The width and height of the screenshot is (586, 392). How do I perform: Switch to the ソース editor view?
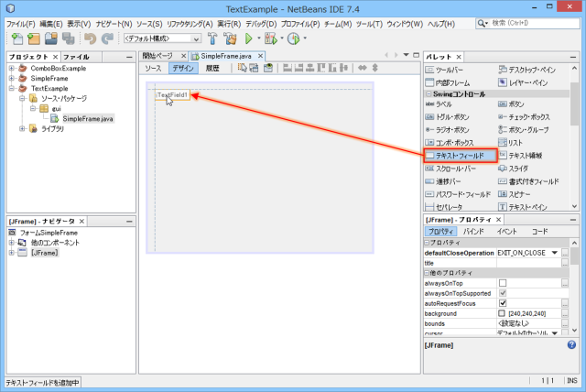(153, 69)
